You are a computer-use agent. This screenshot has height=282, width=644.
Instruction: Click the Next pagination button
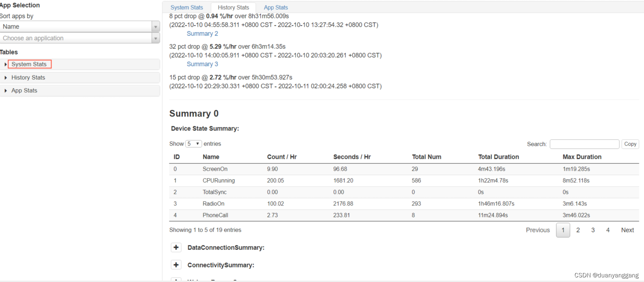(628, 230)
